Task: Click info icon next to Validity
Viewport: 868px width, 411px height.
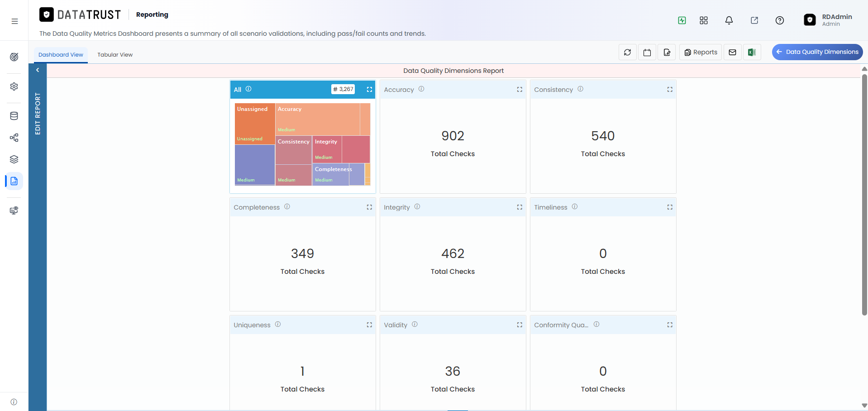Action: tap(415, 325)
